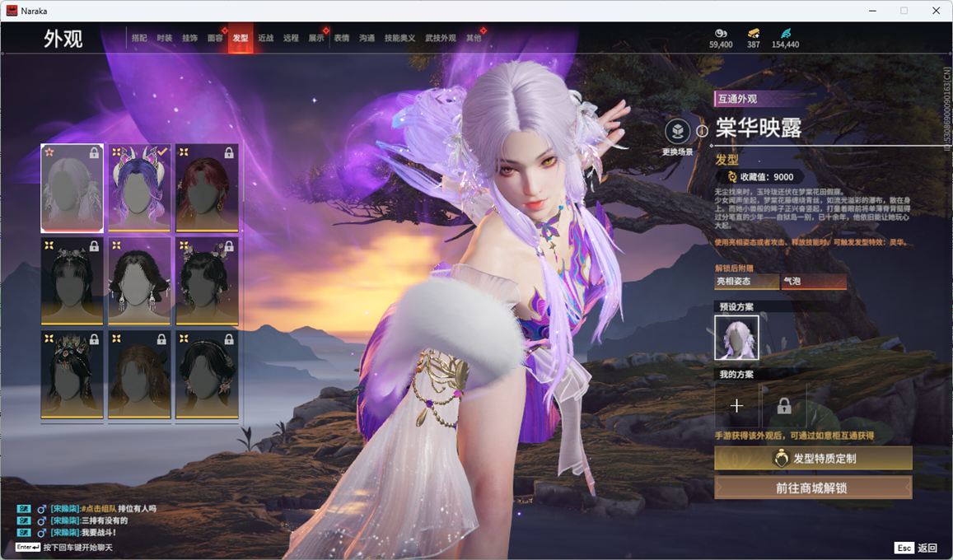This screenshot has height=560, width=953.
Task: Click lock icon on dark red hairstyle card
Action: tap(229, 153)
